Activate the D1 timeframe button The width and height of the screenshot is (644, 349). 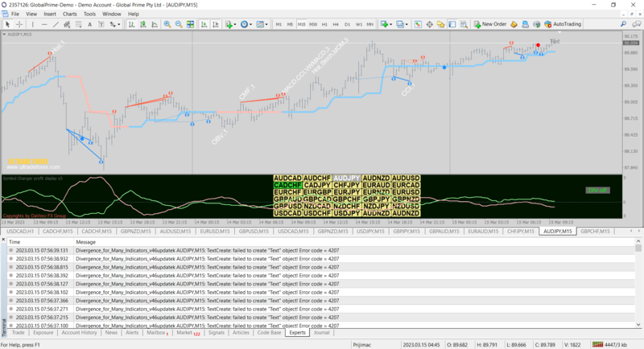pyautogui.click(x=347, y=25)
